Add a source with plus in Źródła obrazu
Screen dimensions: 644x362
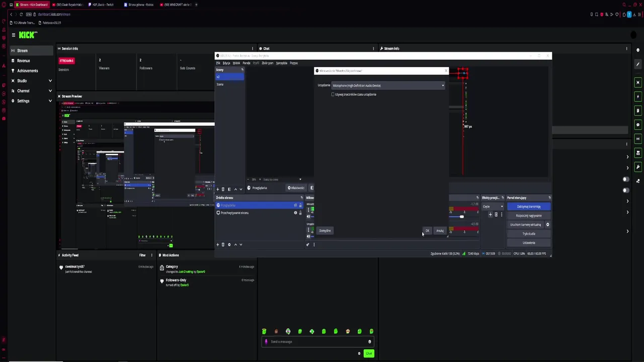pyautogui.click(x=218, y=245)
